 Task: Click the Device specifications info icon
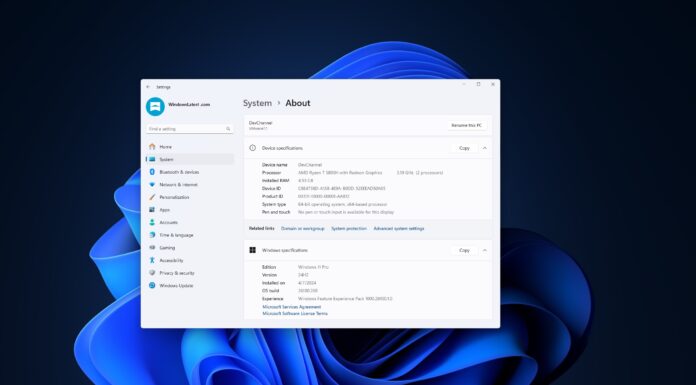click(253, 148)
